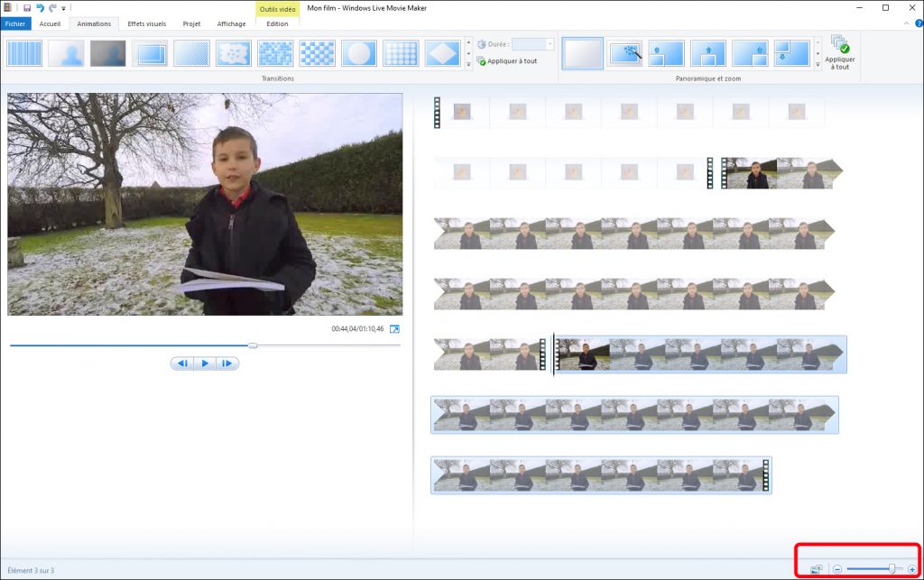
Task: Select the third row storyboard clip
Action: pyautogui.click(x=634, y=234)
